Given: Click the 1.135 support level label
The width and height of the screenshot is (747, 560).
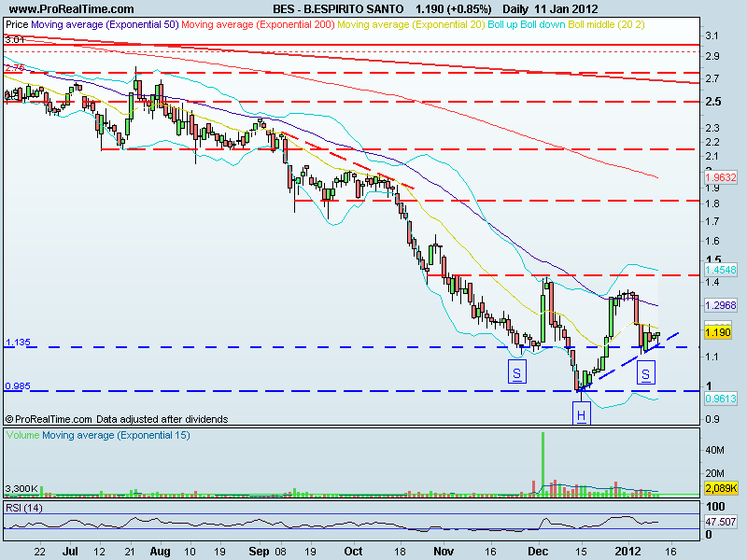Looking at the screenshot, I should pos(18,342).
